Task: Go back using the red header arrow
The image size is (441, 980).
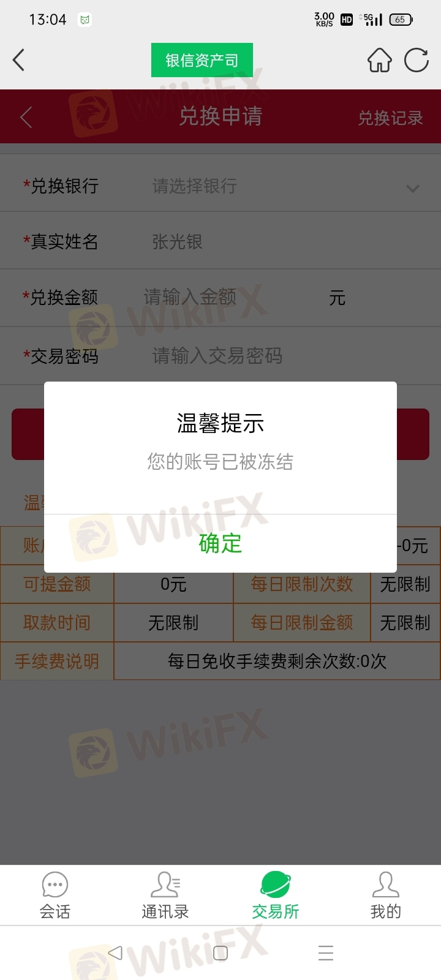Action: pos(26,118)
